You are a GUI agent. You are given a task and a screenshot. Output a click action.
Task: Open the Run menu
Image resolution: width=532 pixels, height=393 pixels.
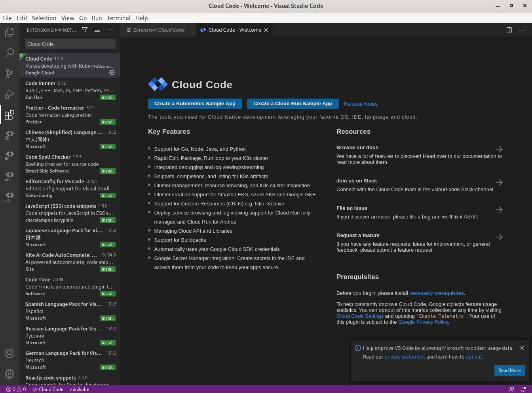(x=97, y=18)
